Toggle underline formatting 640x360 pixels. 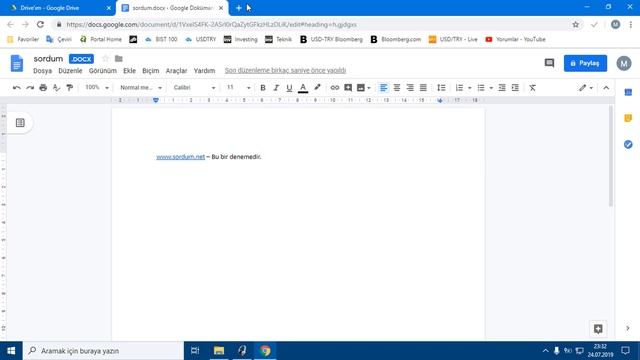289,88
